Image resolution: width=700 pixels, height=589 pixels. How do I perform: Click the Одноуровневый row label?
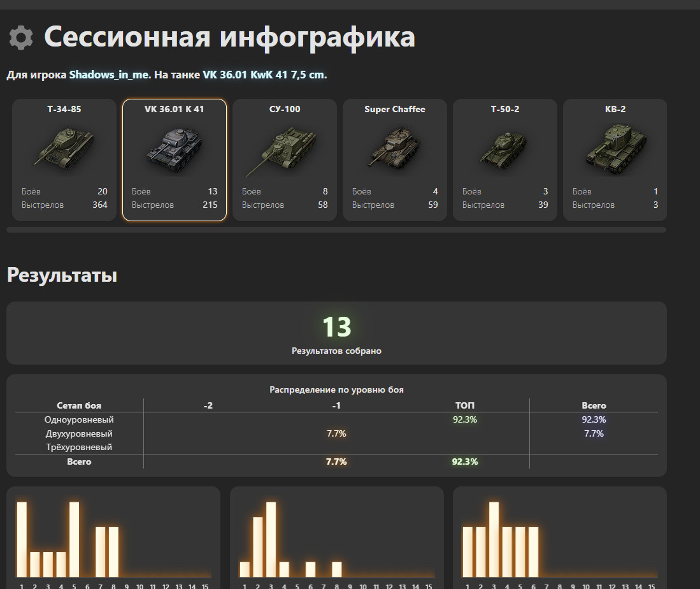click(x=79, y=419)
